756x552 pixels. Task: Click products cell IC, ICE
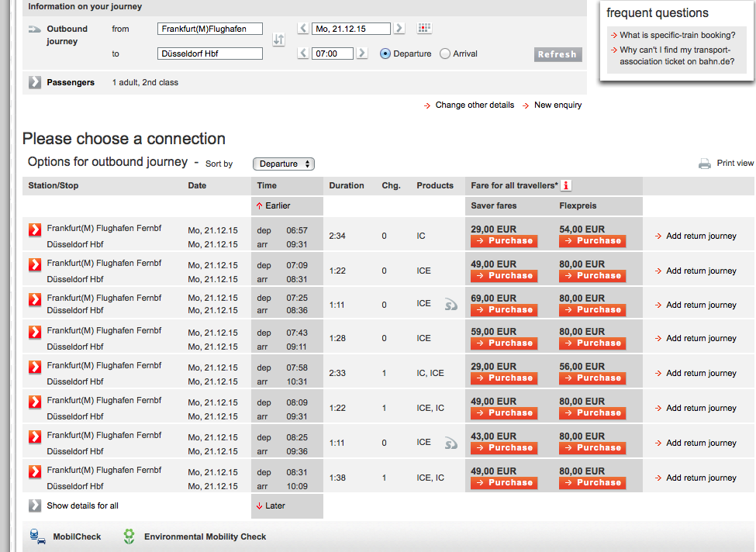click(x=430, y=373)
